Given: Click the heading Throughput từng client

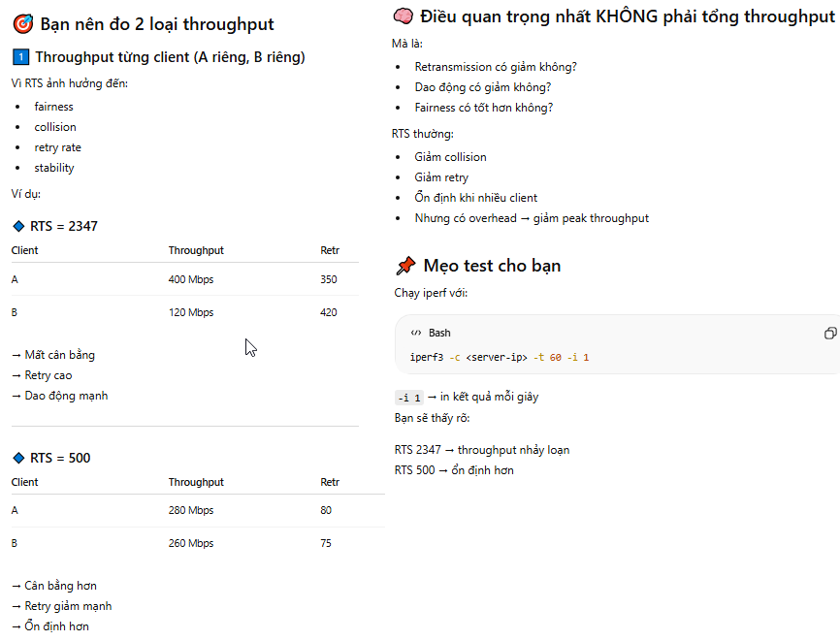Looking at the screenshot, I should coord(170,57).
